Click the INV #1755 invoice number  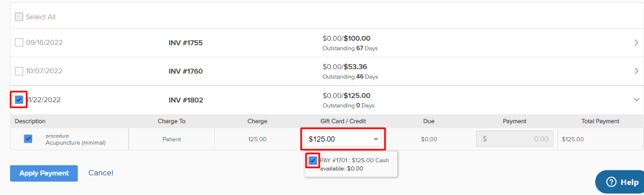186,43
